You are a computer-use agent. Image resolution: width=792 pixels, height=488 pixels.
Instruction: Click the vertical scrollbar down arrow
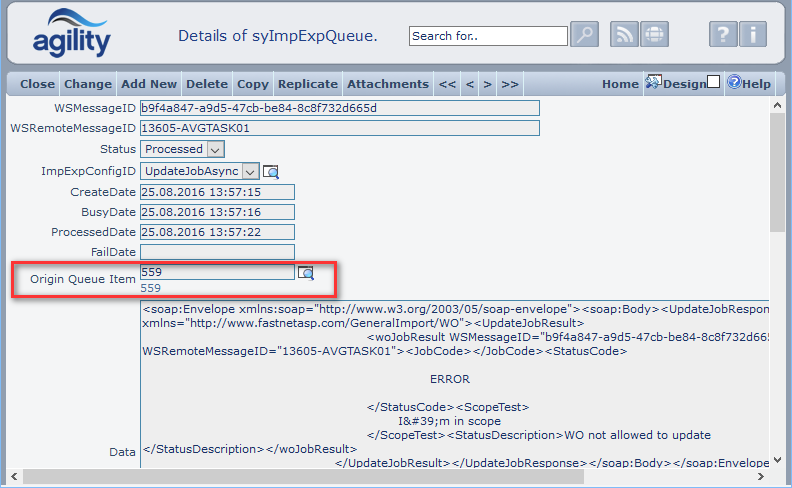point(777,460)
